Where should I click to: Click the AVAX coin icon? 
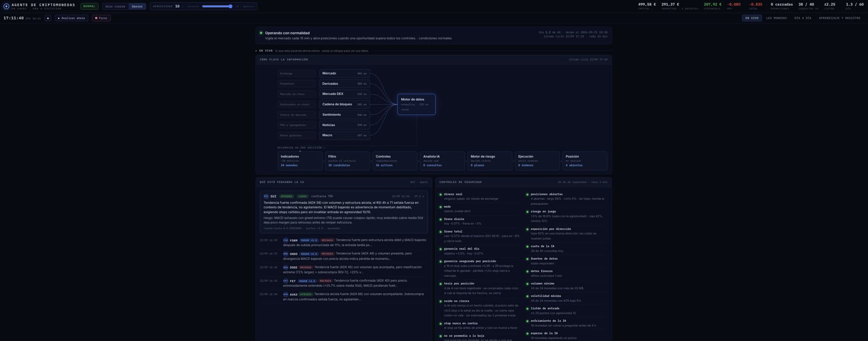coord(285,295)
